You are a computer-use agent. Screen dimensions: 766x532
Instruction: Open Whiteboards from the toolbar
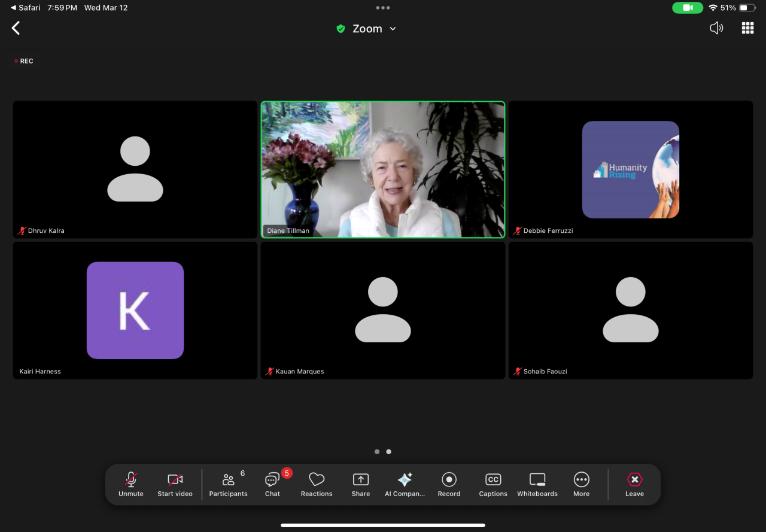point(537,484)
